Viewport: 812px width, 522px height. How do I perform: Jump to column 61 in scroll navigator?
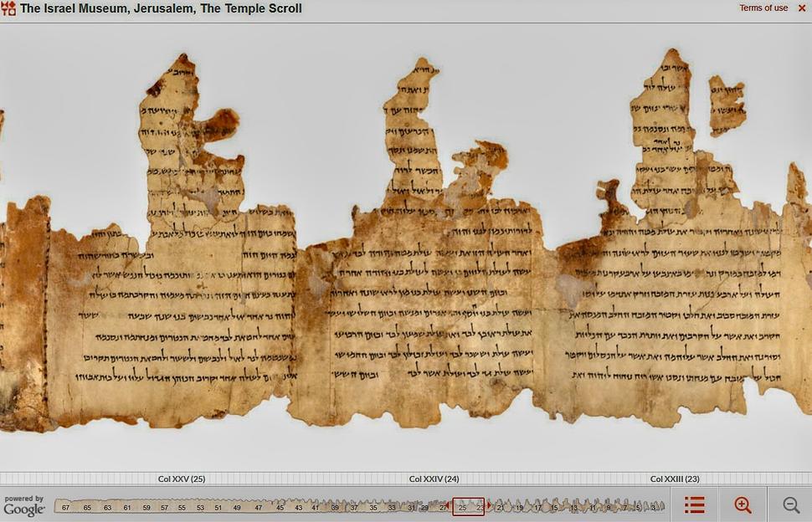(127, 508)
